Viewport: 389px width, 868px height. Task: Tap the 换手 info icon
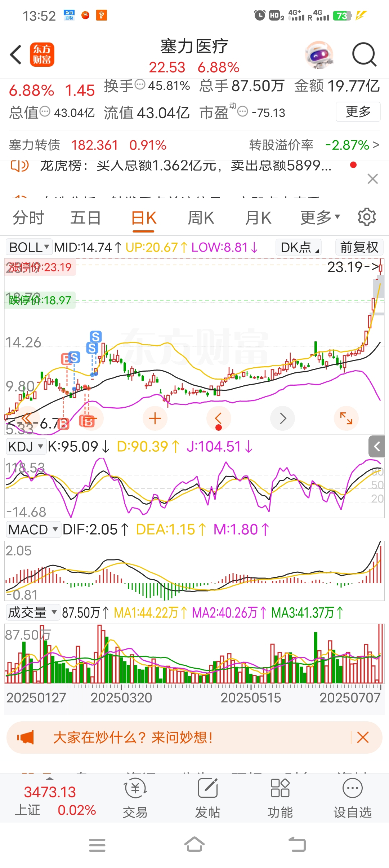[x=140, y=85]
